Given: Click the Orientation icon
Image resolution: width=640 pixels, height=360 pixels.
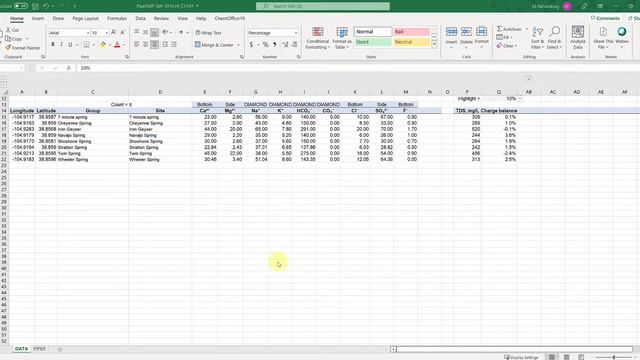Looking at the screenshot, I should pos(165,32).
